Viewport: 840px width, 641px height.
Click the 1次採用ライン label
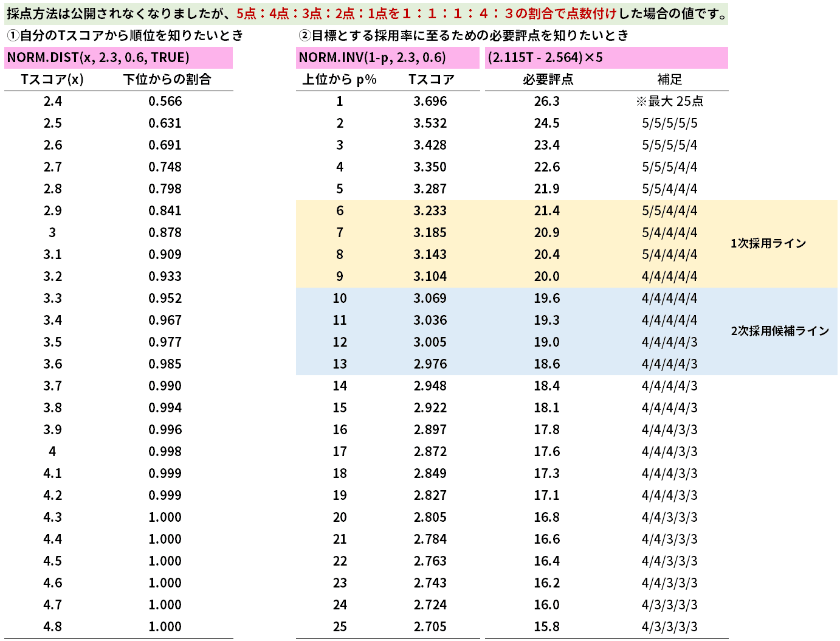(768, 244)
